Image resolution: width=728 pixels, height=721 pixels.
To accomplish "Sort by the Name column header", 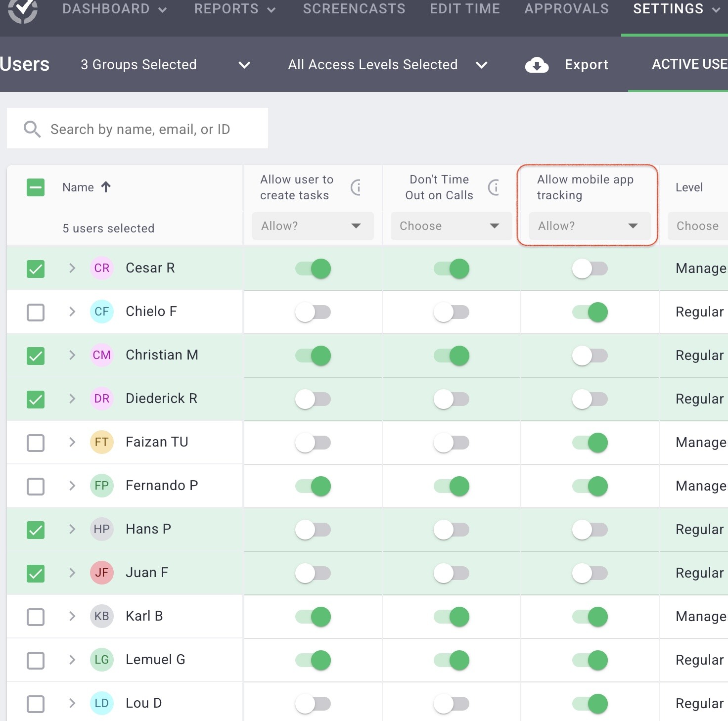I will pos(78,187).
